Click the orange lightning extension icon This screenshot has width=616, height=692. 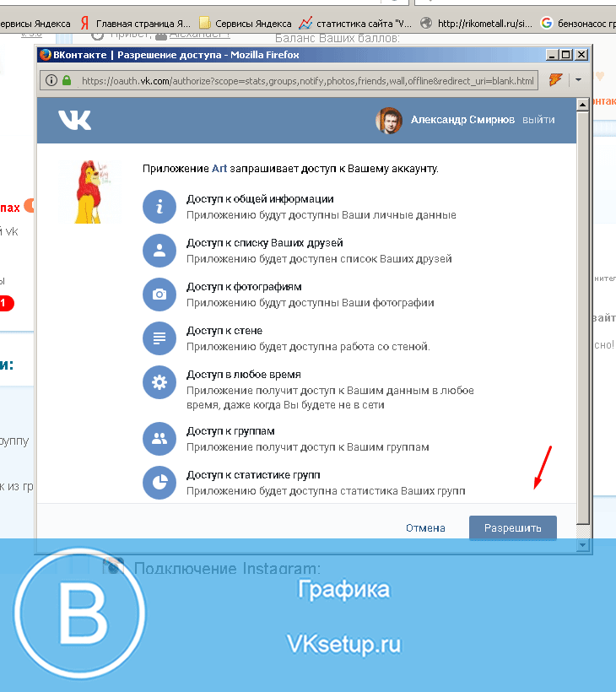coord(555,80)
